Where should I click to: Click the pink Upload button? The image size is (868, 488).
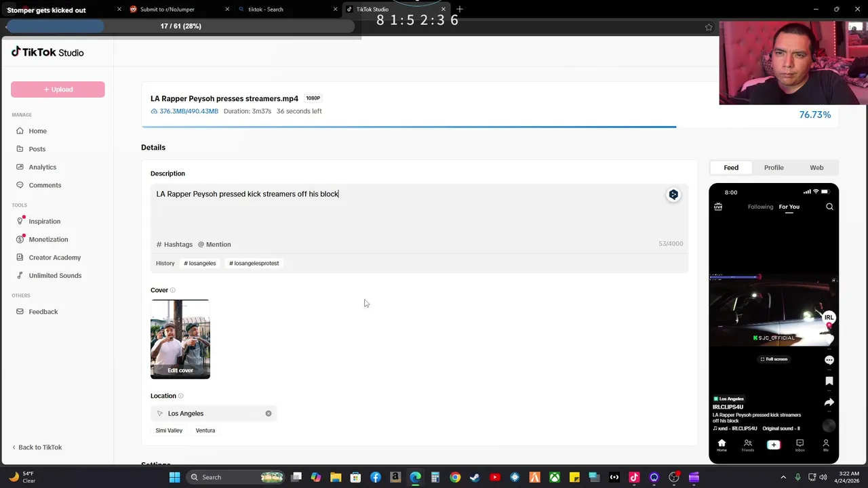click(x=58, y=89)
